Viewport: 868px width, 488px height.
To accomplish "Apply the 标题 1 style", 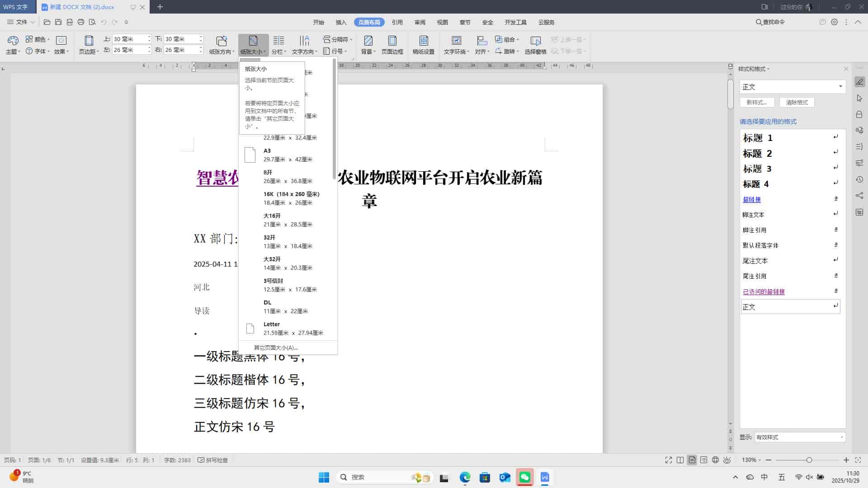I will click(x=790, y=138).
